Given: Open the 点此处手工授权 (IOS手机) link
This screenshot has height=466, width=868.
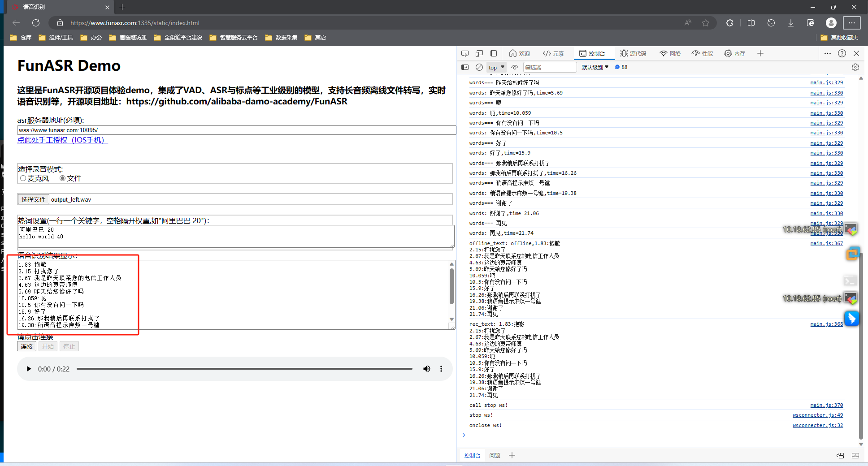Looking at the screenshot, I should 63,140.
